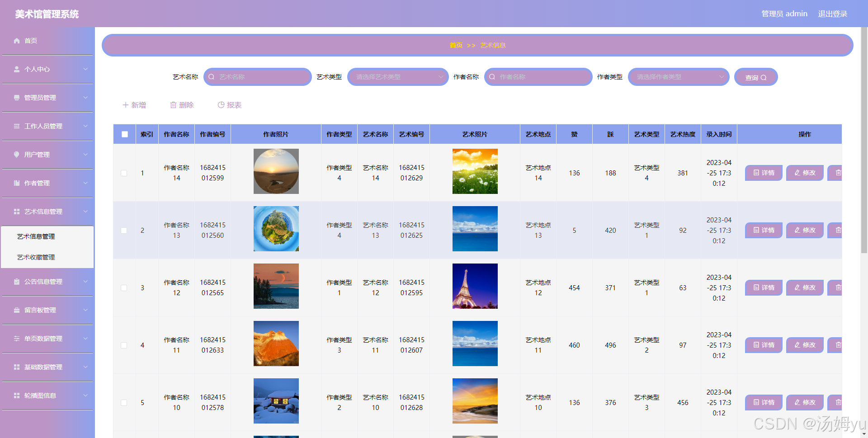Viewport: 868px width, 438px height.
Task: Toggle the select-all checkbox in the table header
Action: click(125, 134)
